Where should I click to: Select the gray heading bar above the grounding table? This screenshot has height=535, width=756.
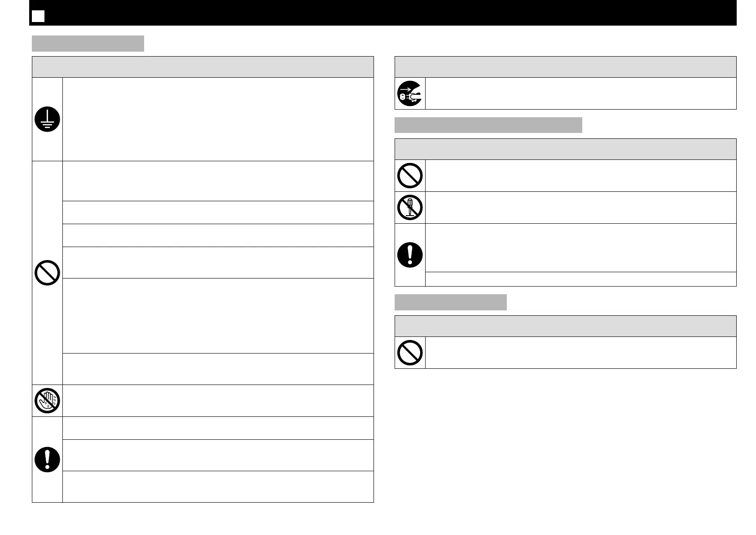[88, 44]
